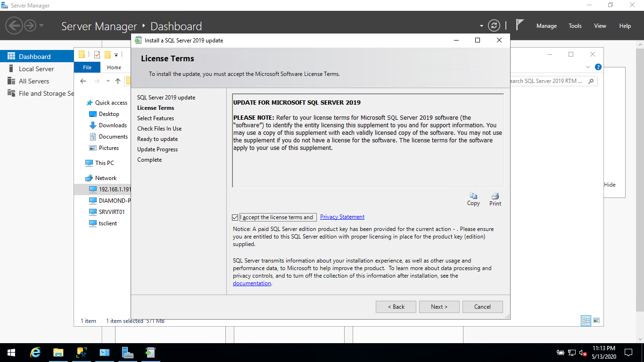This screenshot has height=362, width=644.
Task: Open Explorer recent locations dropdown
Action: coord(108,81)
